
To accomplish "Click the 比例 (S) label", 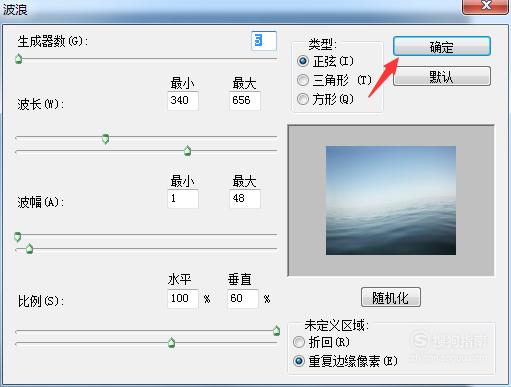I will pos(41,301).
